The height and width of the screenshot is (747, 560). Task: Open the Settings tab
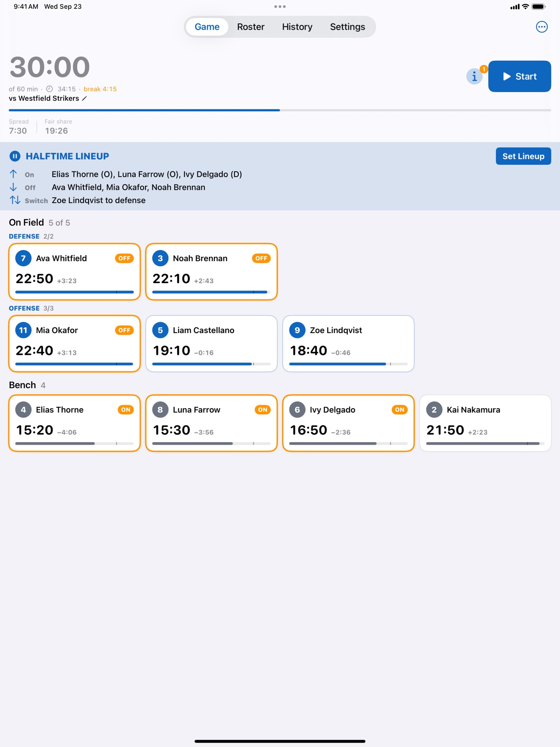[348, 27]
